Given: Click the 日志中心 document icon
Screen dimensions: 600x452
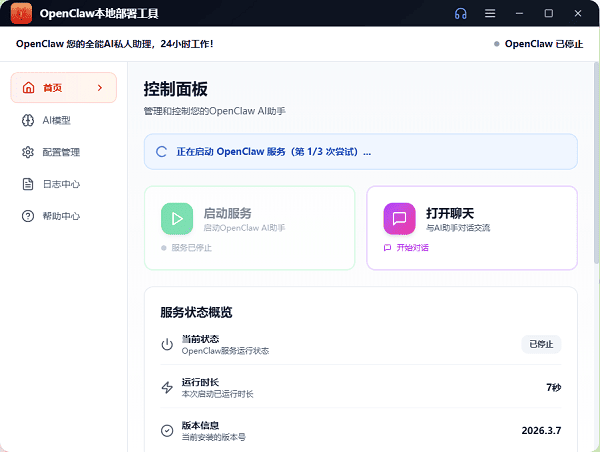Looking at the screenshot, I should click(28, 184).
